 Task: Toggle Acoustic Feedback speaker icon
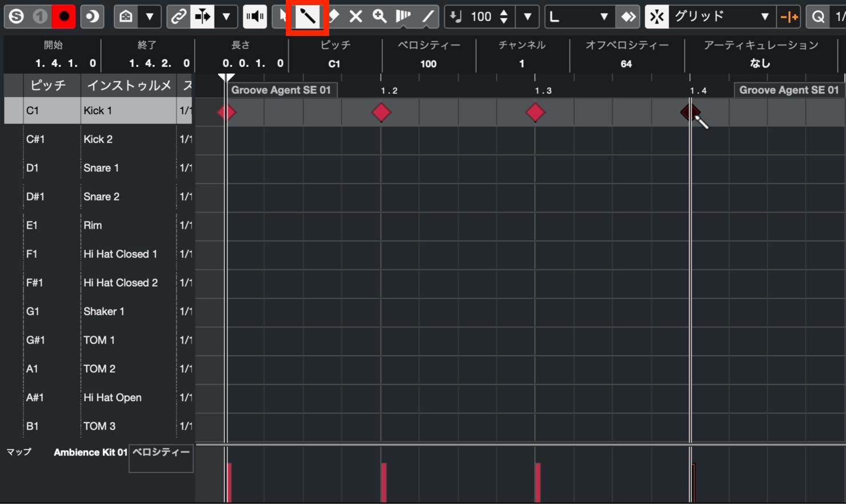(255, 17)
